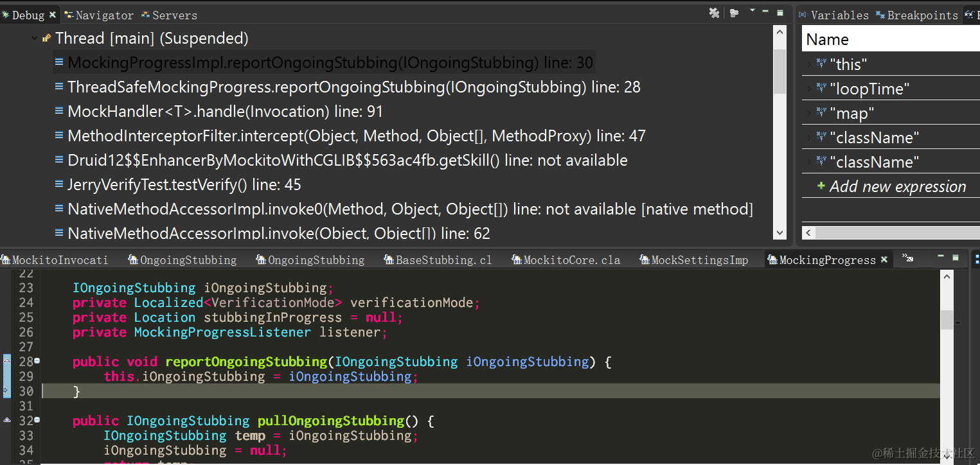980x465 pixels.
Task: Expand the "map" expression
Action: (809, 113)
